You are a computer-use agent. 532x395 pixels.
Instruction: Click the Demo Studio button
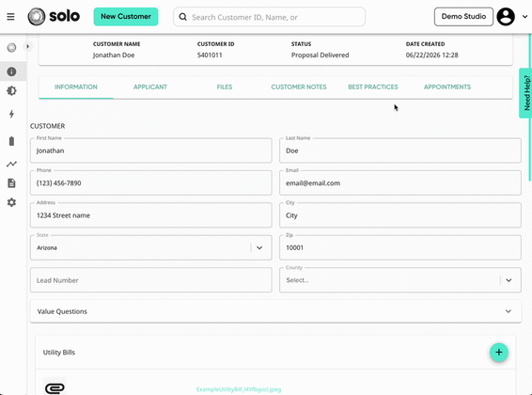point(463,17)
